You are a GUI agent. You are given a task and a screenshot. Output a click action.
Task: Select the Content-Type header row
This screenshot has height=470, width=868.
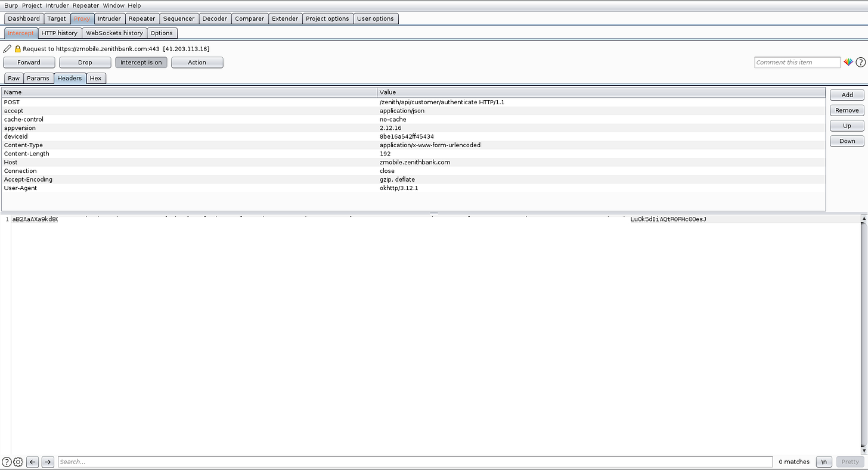coord(414,145)
